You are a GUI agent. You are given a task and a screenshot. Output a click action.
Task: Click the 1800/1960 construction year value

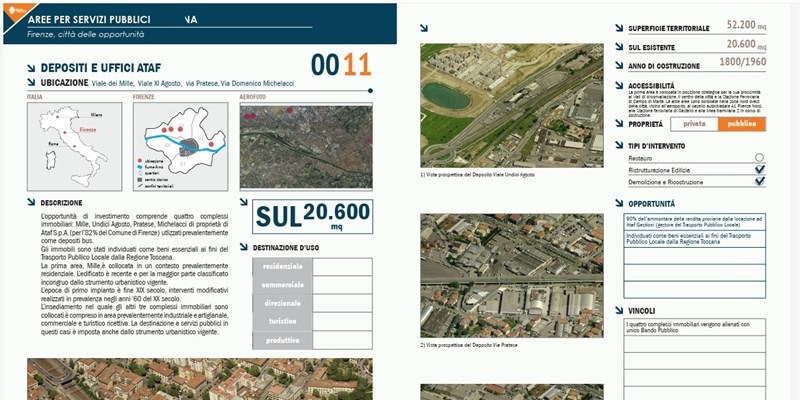(x=742, y=62)
